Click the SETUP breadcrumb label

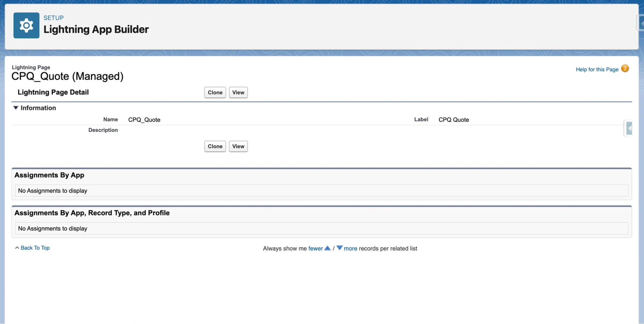(53, 18)
